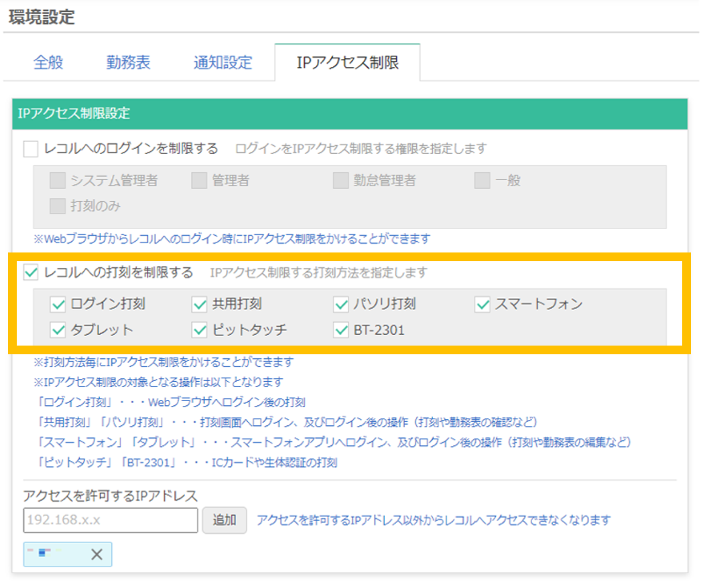The height and width of the screenshot is (588, 701).
Task: Click the 追加 button
Action: tap(225, 521)
